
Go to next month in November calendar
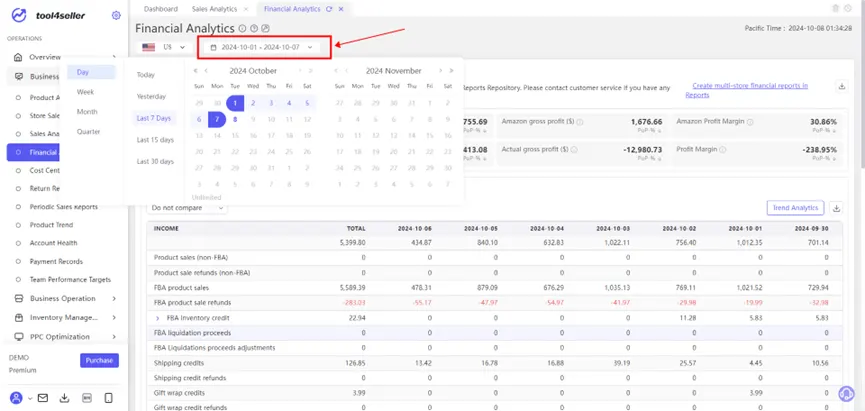point(440,71)
